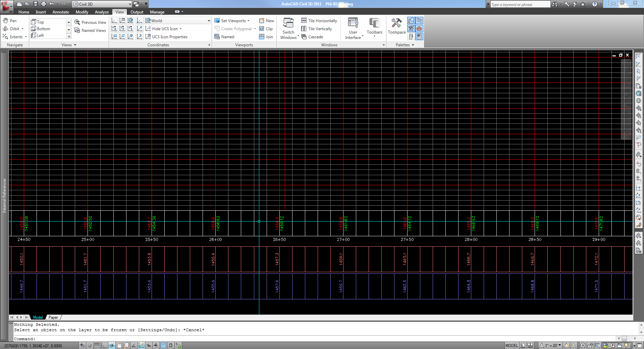
Task: Click the Save icon in quick access toolbar
Action: tap(36, 4)
